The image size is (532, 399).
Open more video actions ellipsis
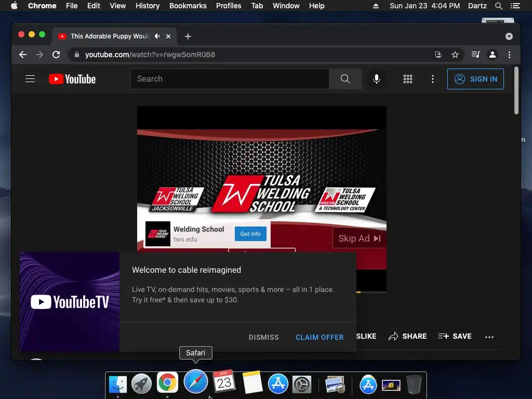(489, 337)
